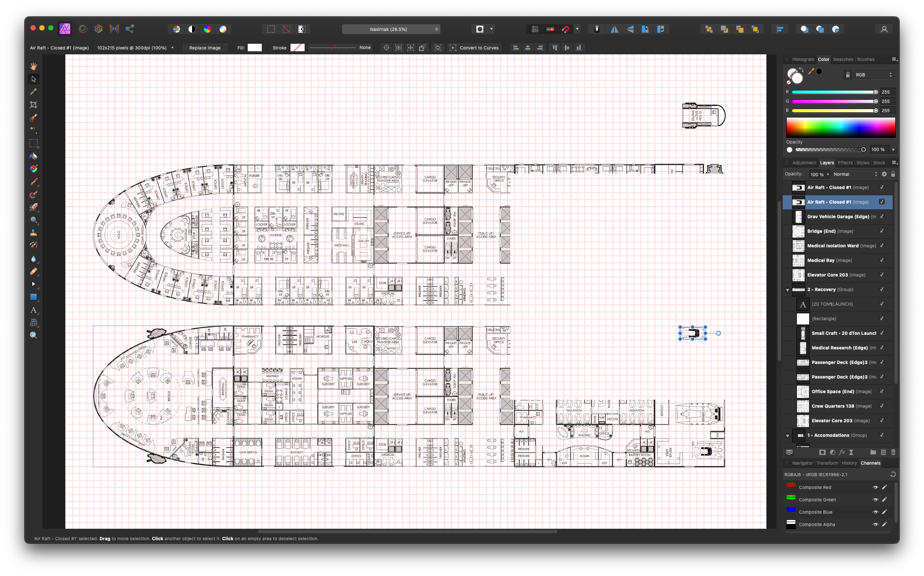Select the Flood Fill bucket tool

tap(34, 156)
